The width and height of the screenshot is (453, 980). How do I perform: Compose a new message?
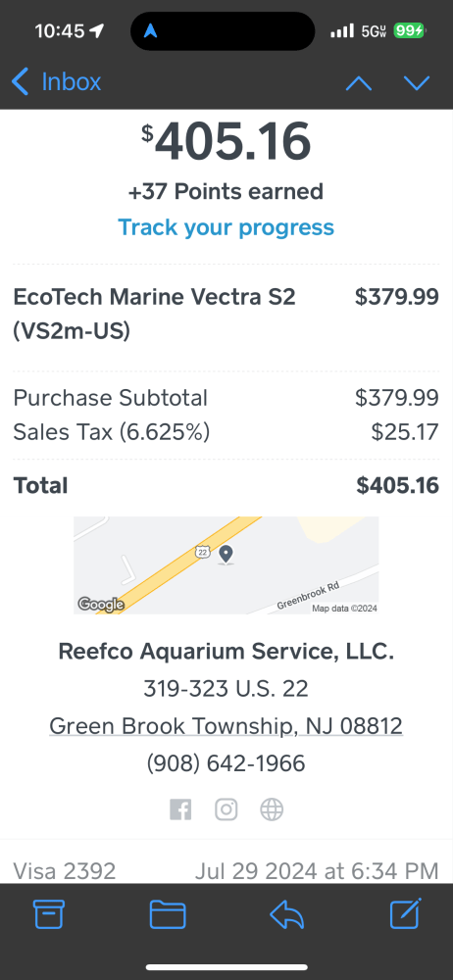click(406, 913)
